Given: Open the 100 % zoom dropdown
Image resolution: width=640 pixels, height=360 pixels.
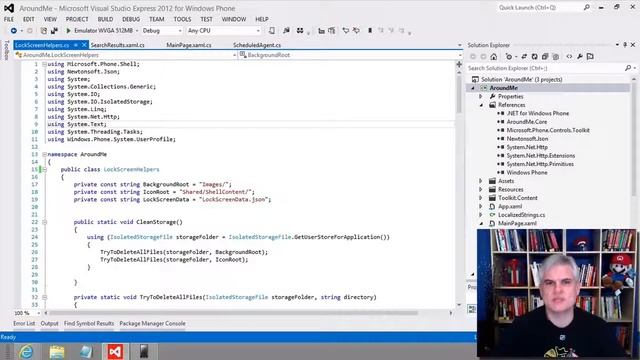Looking at the screenshot, I should (39, 313).
